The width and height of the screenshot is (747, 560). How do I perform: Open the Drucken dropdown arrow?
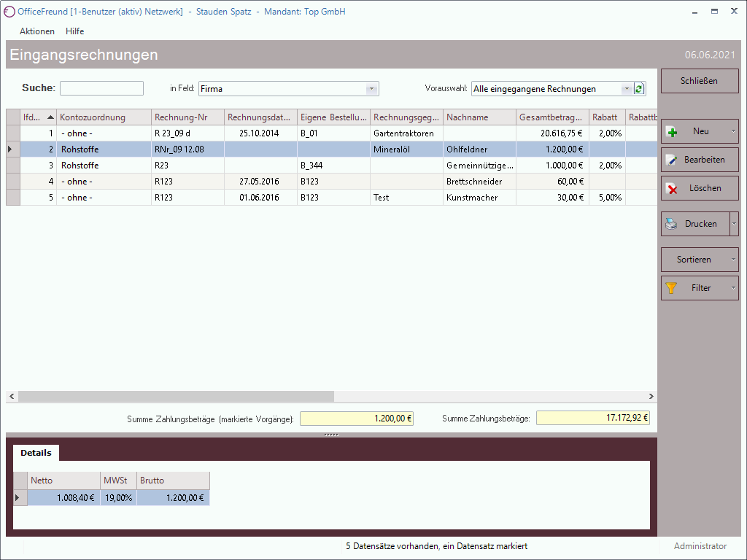pos(733,225)
